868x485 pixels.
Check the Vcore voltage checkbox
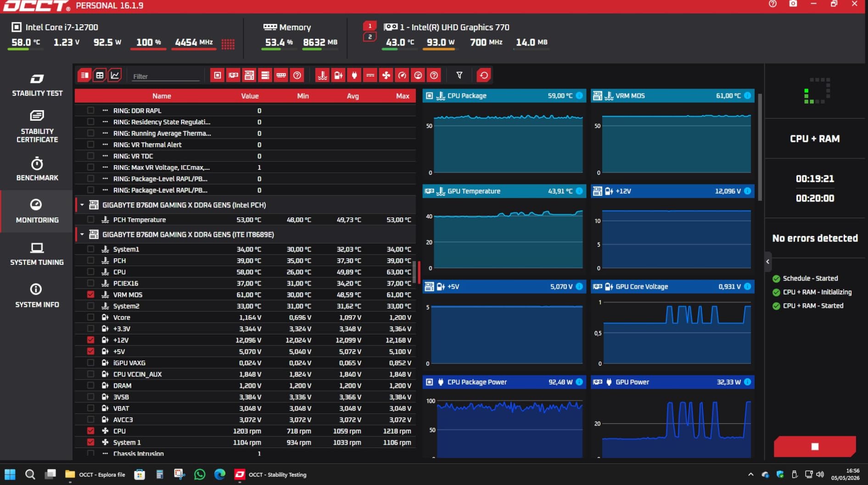[90, 318]
